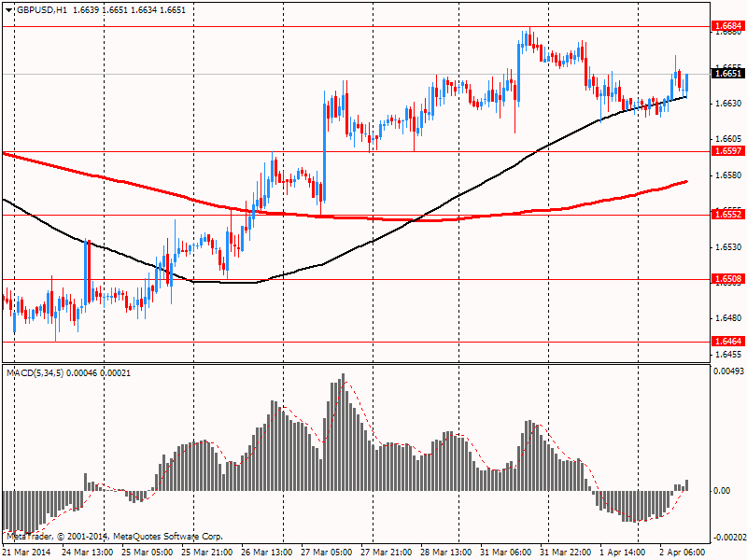Click the GBPUSD,H1 symbol title
Screen dimensions: 747x560
[x=41, y=10]
